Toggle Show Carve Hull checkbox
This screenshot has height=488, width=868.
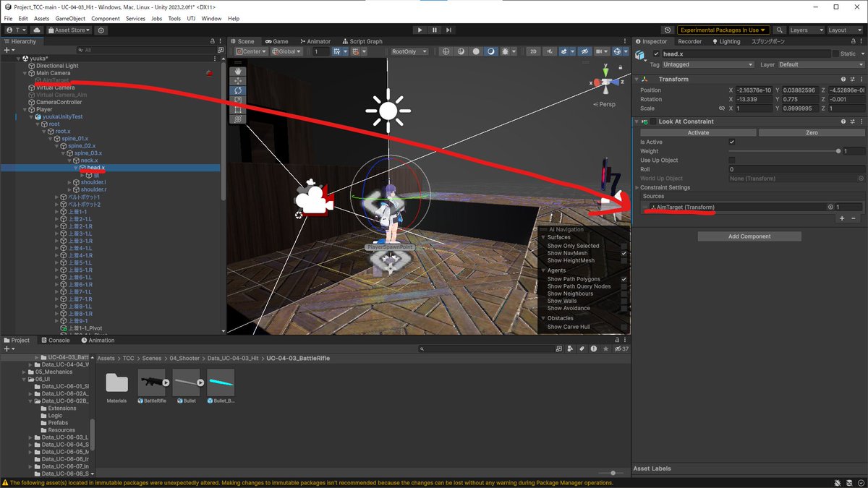tap(624, 327)
